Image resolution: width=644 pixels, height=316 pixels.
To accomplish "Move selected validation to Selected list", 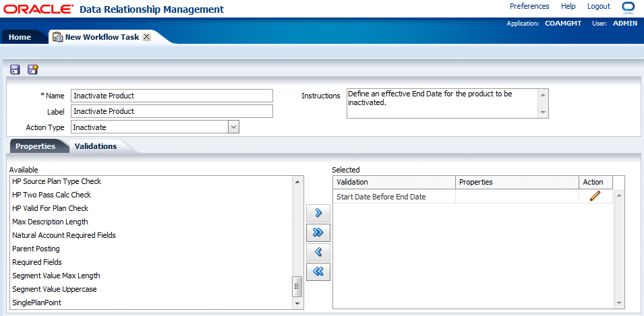I will [x=318, y=213].
